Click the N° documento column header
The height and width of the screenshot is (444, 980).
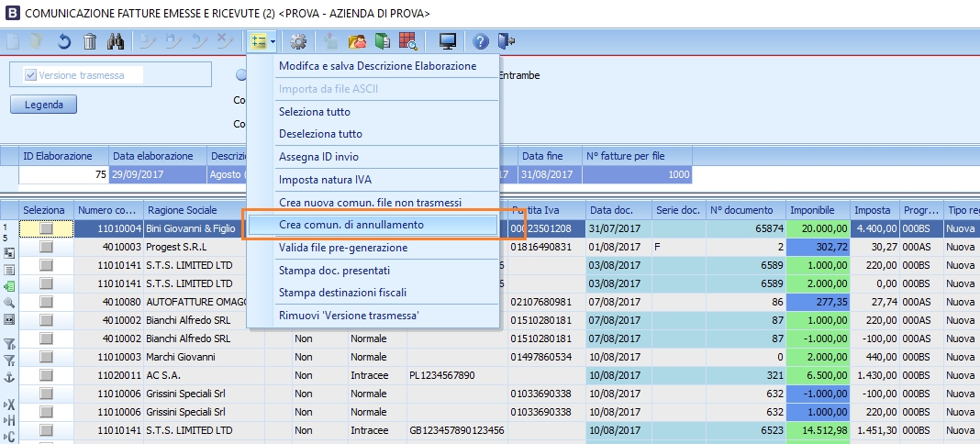point(746,210)
